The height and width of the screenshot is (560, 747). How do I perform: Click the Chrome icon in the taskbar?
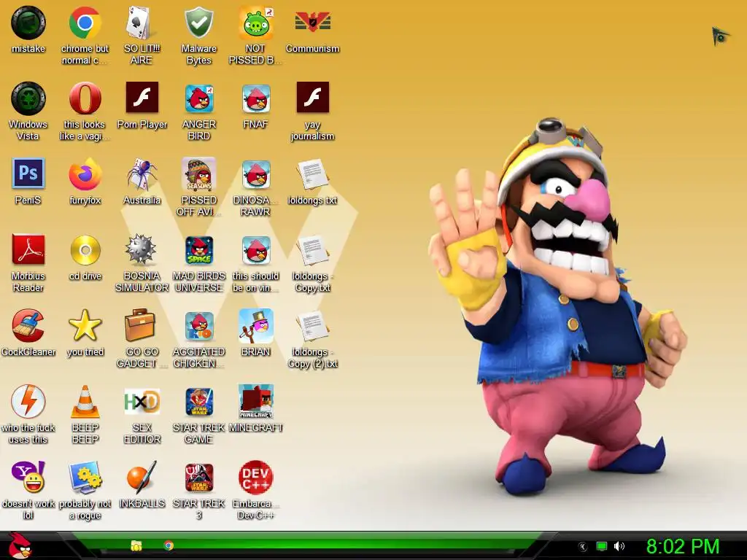[169, 545]
